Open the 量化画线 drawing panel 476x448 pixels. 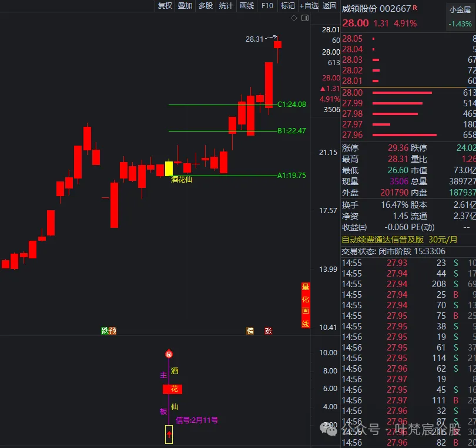tap(305, 305)
